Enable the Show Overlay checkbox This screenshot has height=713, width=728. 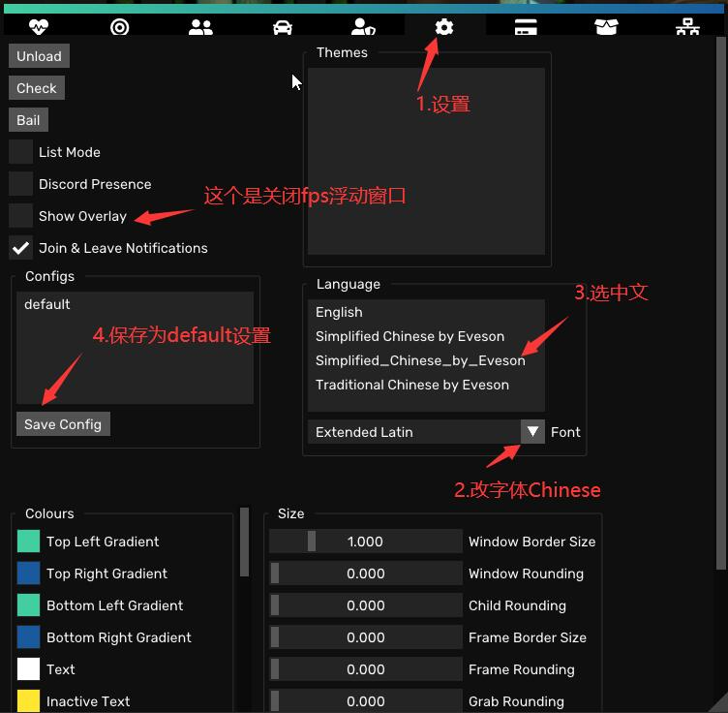21,216
